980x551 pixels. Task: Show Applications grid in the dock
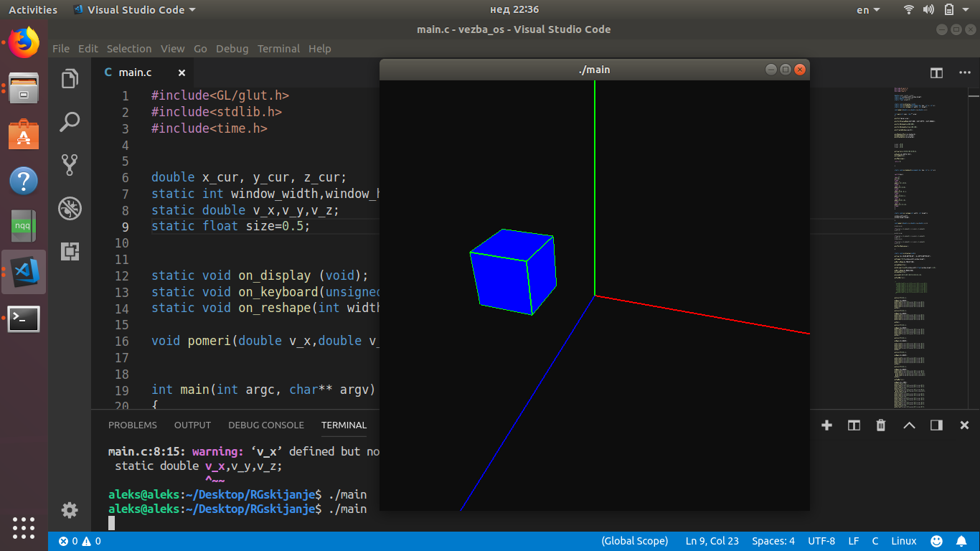click(x=24, y=527)
